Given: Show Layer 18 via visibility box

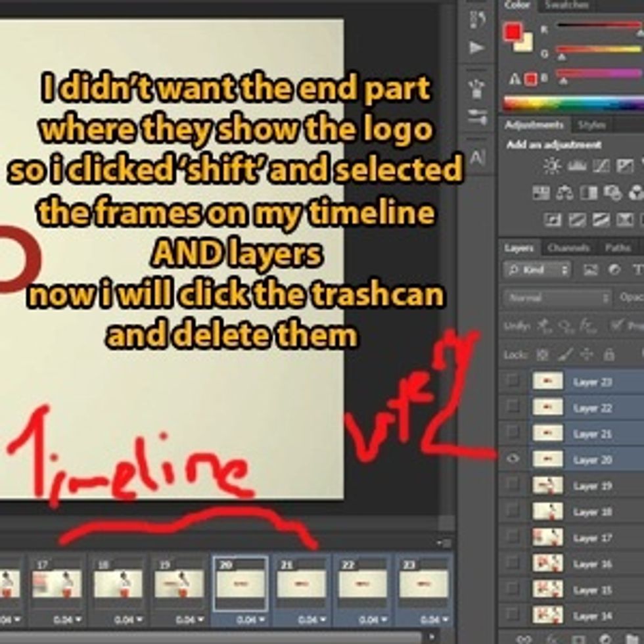Looking at the screenshot, I should point(513,511).
